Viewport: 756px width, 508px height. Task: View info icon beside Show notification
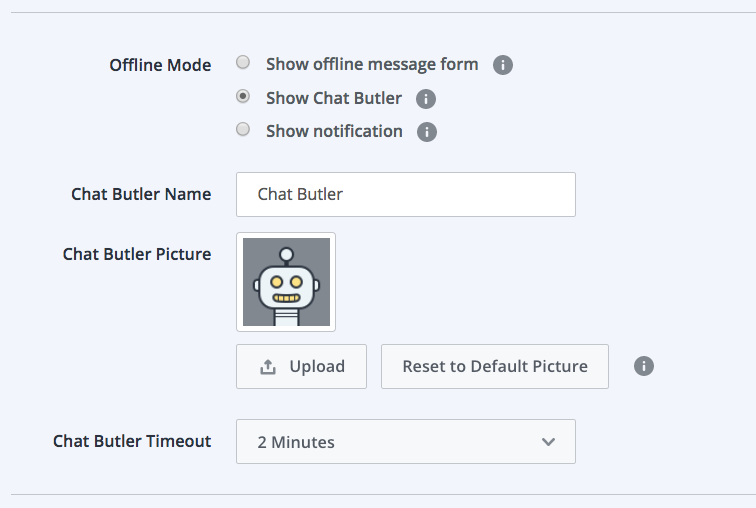point(427,132)
